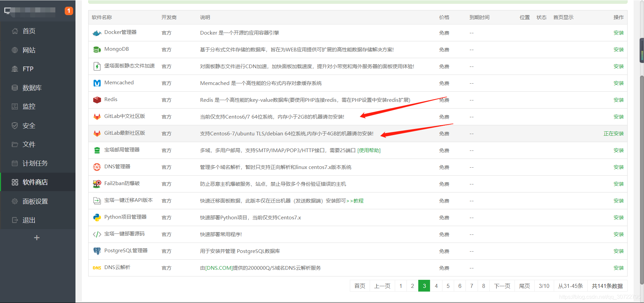Click the 宝塔一键迁移API版本 icon
This screenshot has width=644, height=303.
[x=97, y=201]
